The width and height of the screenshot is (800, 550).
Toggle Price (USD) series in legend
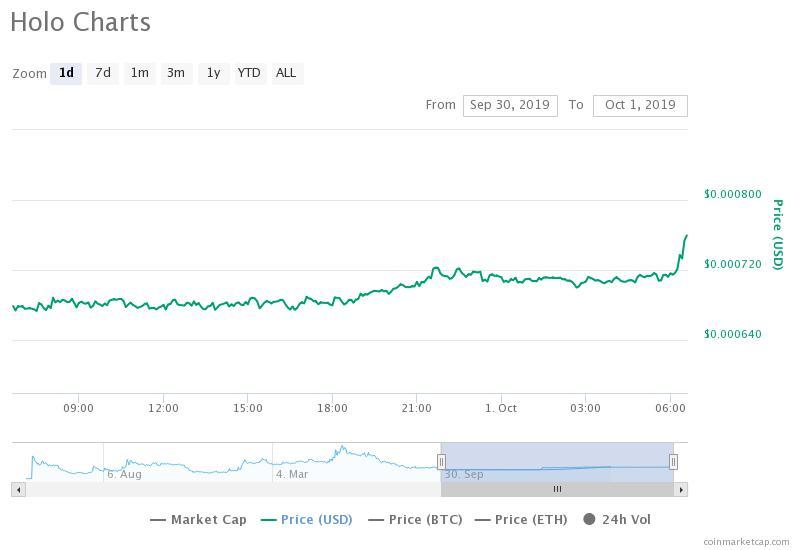coord(306,519)
